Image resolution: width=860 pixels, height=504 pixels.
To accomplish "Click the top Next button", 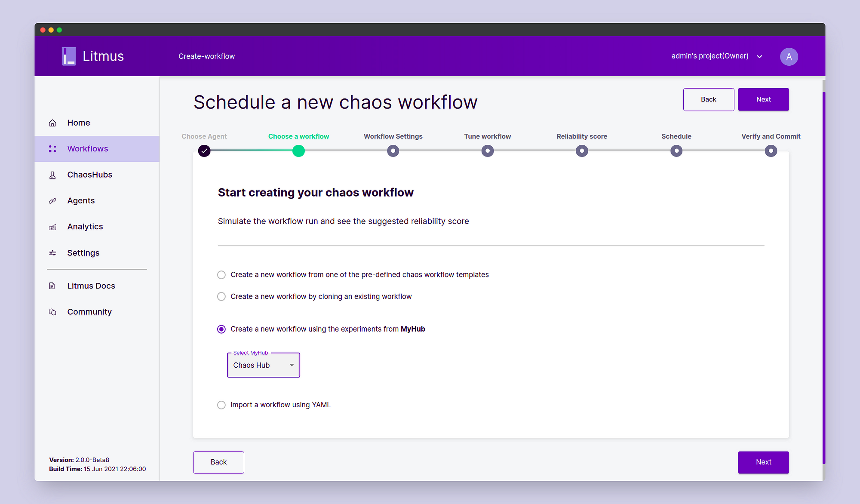I will coord(763,99).
